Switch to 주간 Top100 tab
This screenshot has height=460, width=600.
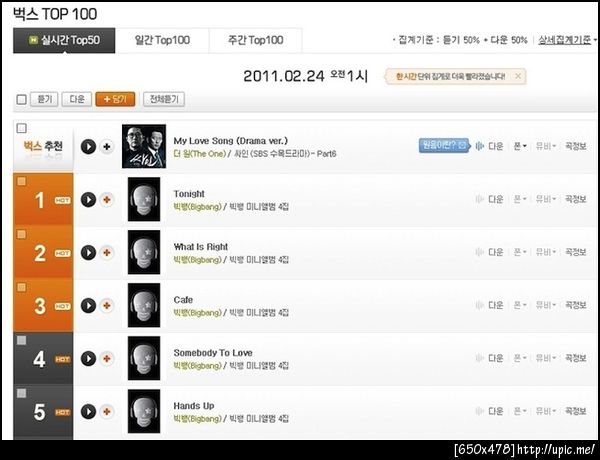256,40
